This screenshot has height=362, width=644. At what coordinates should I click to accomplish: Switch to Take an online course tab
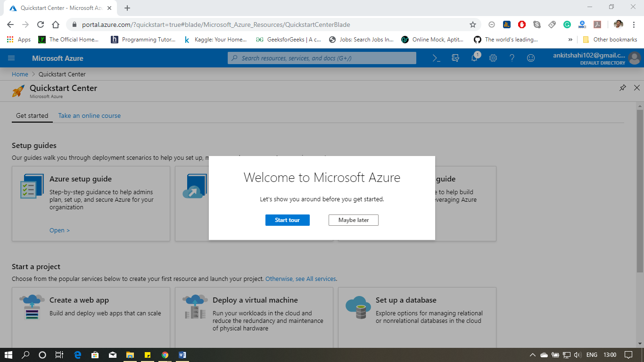(x=90, y=115)
